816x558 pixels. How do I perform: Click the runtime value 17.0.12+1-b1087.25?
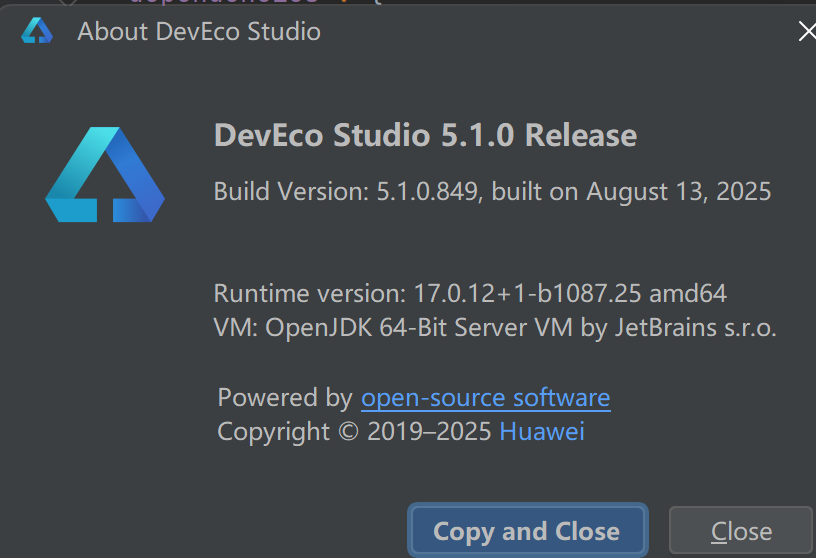coord(528,294)
